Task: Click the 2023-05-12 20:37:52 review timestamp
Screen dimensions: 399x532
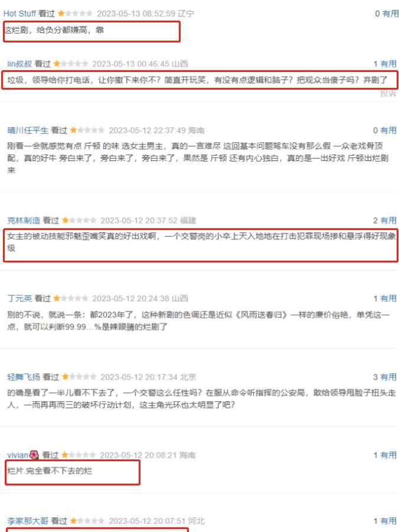Action: pyautogui.click(x=139, y=221)
